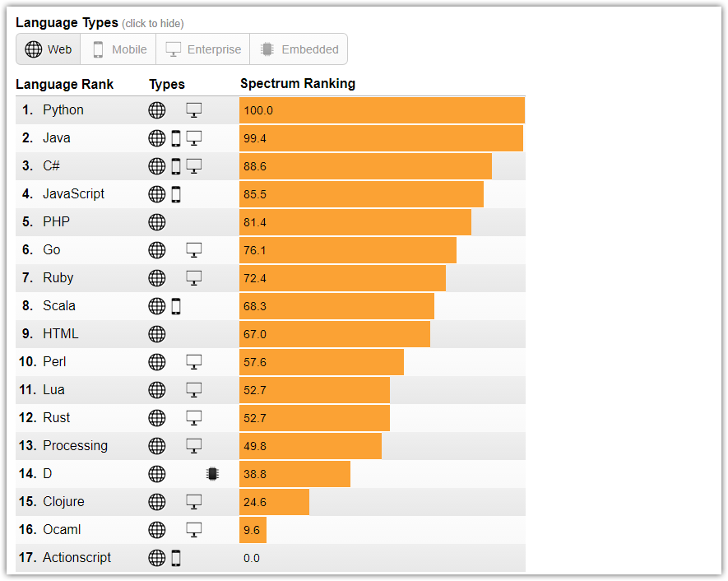Click the Types column header
This screenshot has height=581, width=728.
[167, 84]
